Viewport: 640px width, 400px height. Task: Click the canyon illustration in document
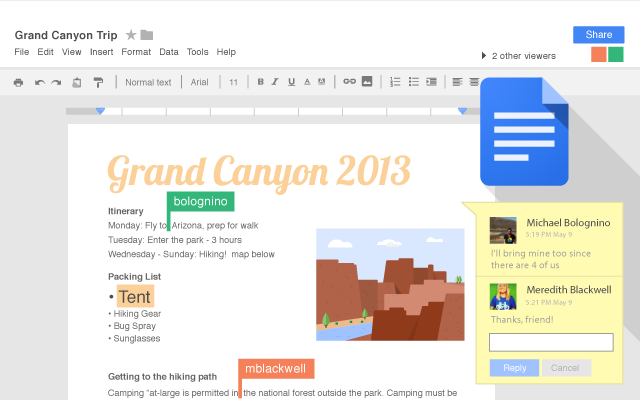pyautogui.click(x=390, y=284)
